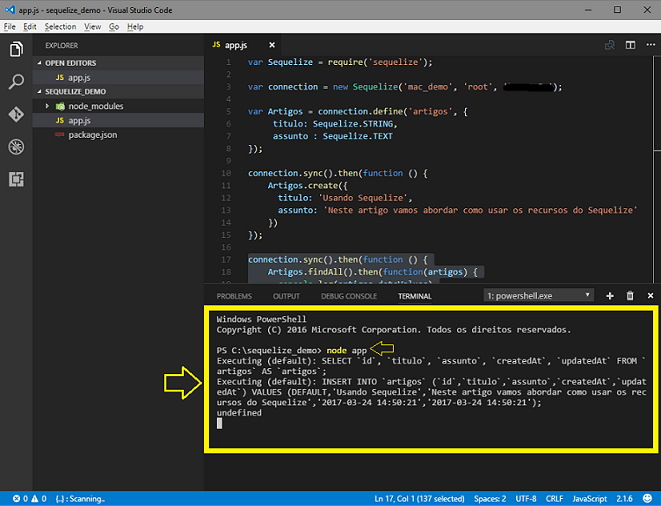
Task: Open the Search view in activity bar
Action: pyautogui.click(x=16, y=82)
